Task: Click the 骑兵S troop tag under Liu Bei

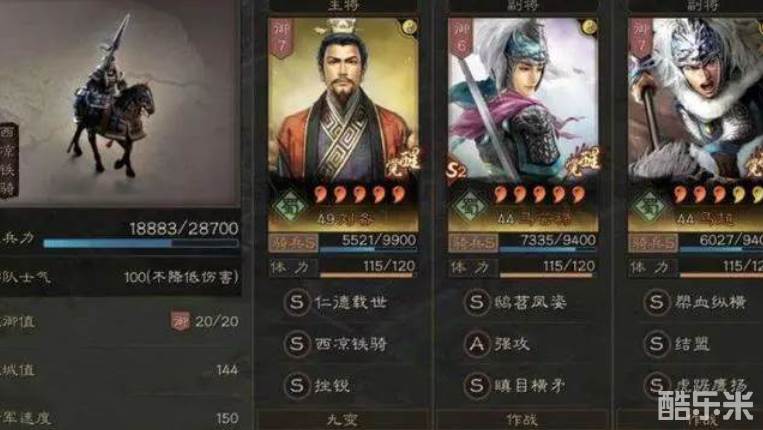Action: pos(293,242)
